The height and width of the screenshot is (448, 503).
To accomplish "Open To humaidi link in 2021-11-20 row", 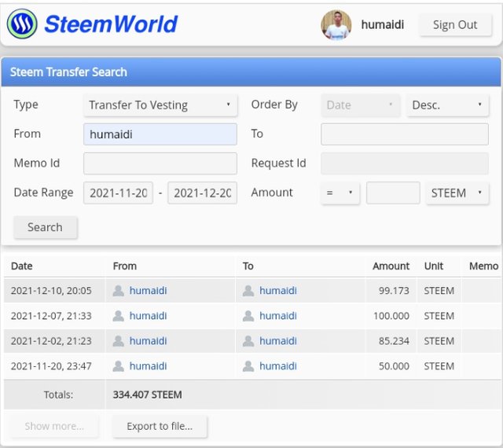I will [x=277, y=365].
